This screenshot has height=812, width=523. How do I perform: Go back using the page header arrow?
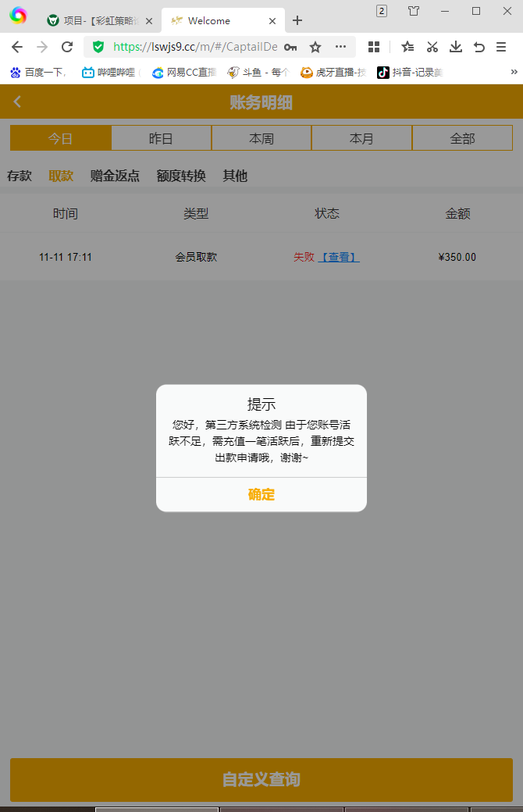point(18,101)
